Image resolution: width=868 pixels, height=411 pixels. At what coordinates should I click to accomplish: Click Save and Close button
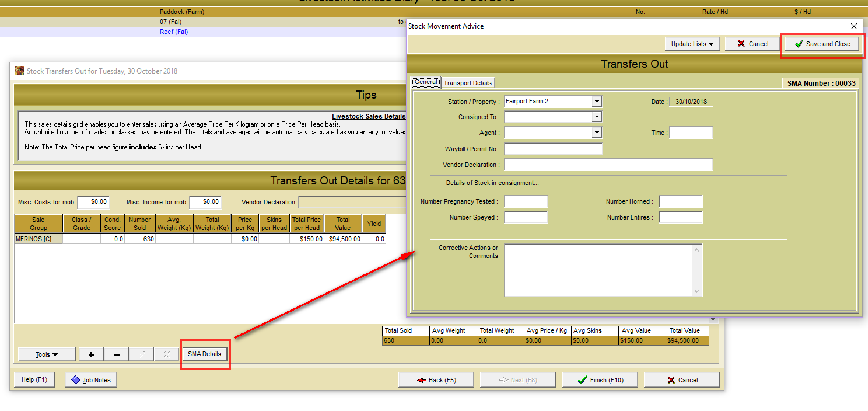point(822,44)
